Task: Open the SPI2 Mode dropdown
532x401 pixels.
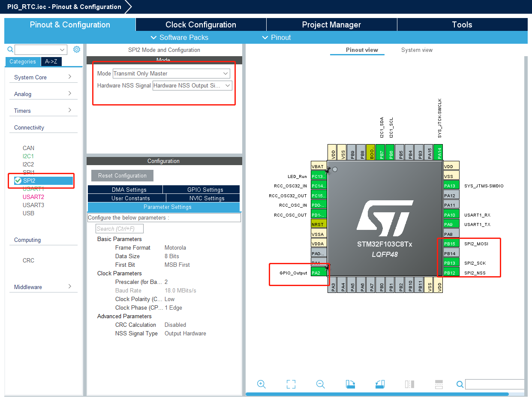Action: 172,73
